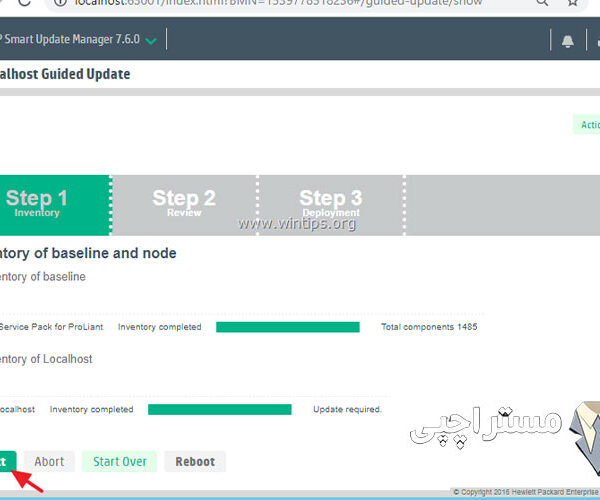Viewport: 600px width, 500px height.
Task: Click the browser address bar URL
Action: click(x=278, y=3)
